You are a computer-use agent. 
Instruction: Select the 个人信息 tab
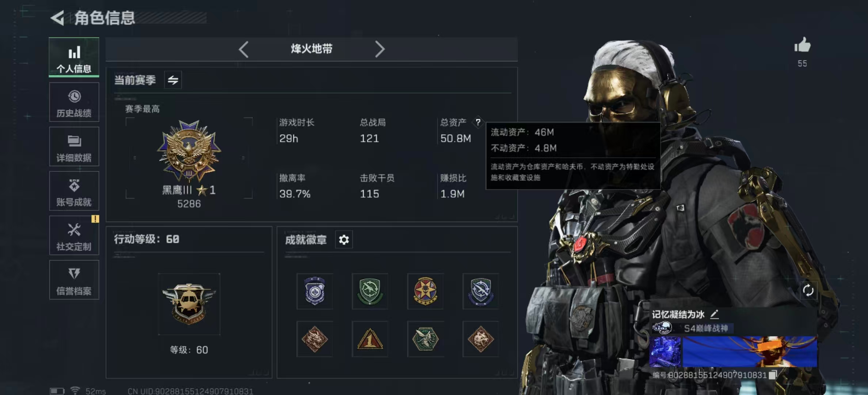(74, 57)
